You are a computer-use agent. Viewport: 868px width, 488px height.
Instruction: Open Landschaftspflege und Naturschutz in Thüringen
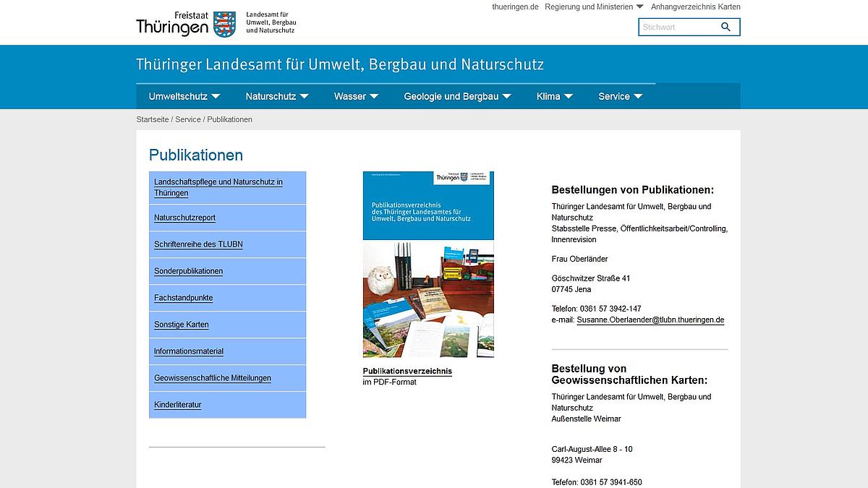tap(228, 188)
